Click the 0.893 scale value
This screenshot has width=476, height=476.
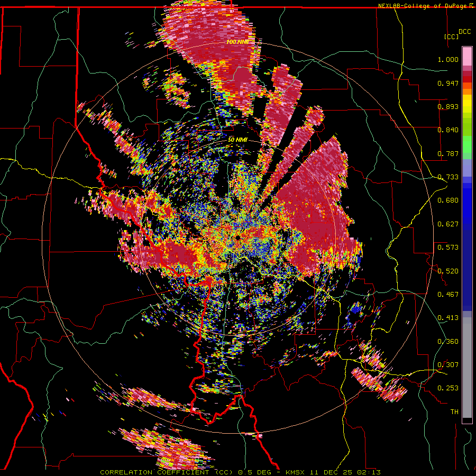click(x=448, y=106)
